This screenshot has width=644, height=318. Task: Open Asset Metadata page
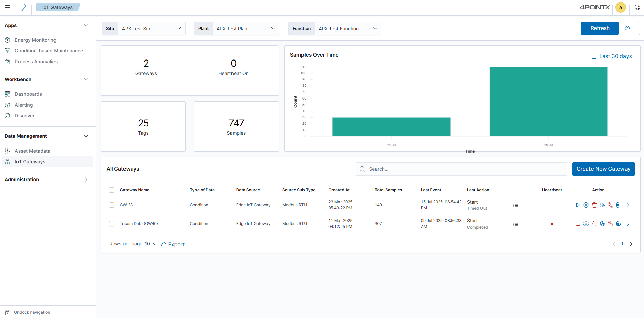(33, 151)
